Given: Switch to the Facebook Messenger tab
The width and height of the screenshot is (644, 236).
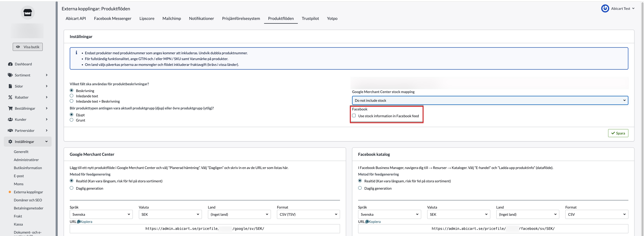Looking at the screenshot, I should pyautogui.click(x=113, y=19).
